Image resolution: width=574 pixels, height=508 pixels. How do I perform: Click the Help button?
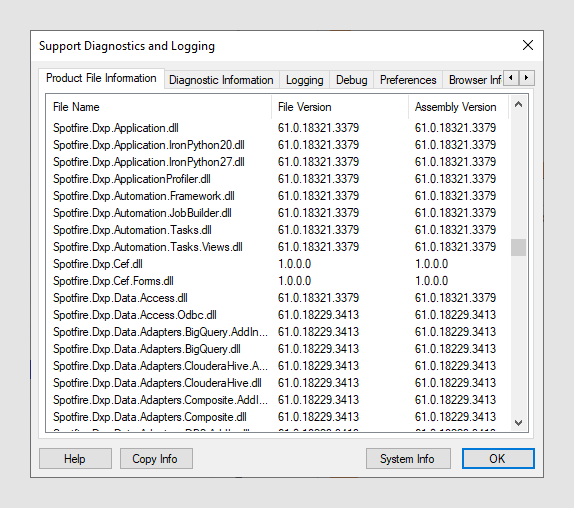pos(75,459)
